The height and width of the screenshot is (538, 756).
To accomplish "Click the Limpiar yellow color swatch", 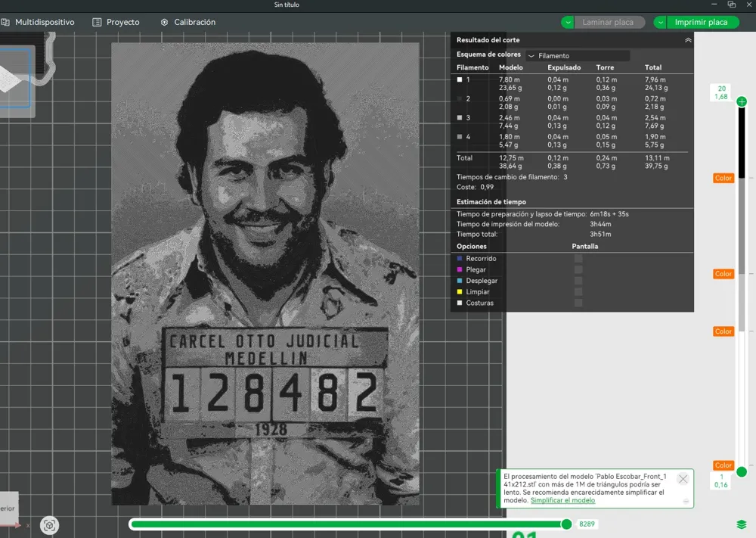I will (x=460, y=292).
